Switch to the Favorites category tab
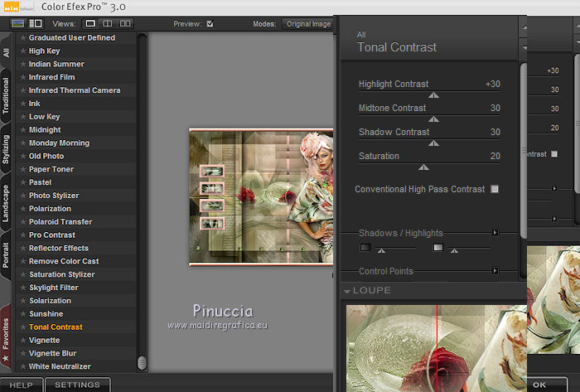 pos(6,338)
